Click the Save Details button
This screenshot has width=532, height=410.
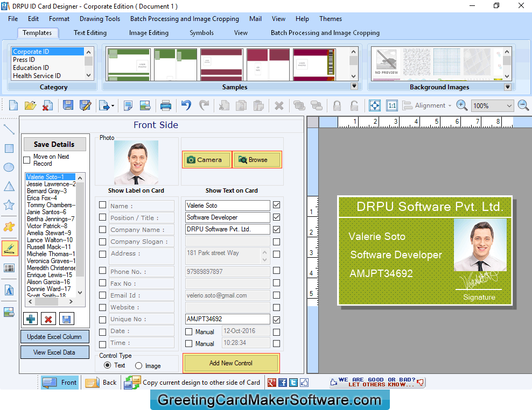[x=54, y=144]
